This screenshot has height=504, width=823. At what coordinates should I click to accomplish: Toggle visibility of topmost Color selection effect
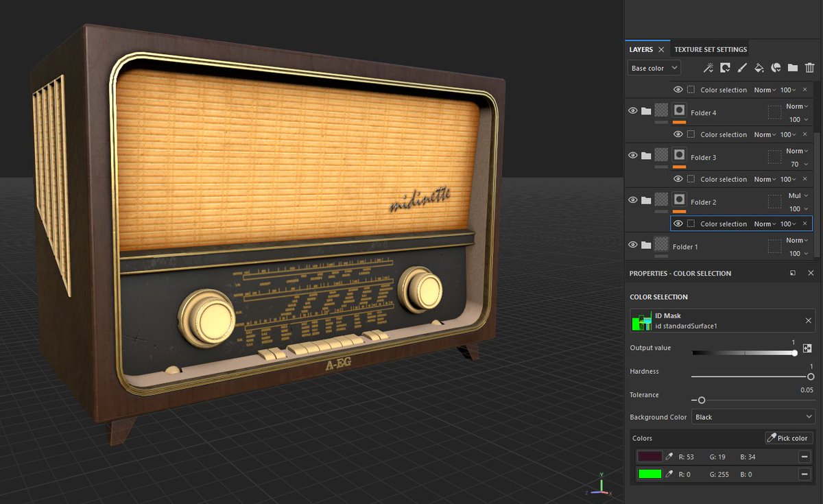[678, 90]
